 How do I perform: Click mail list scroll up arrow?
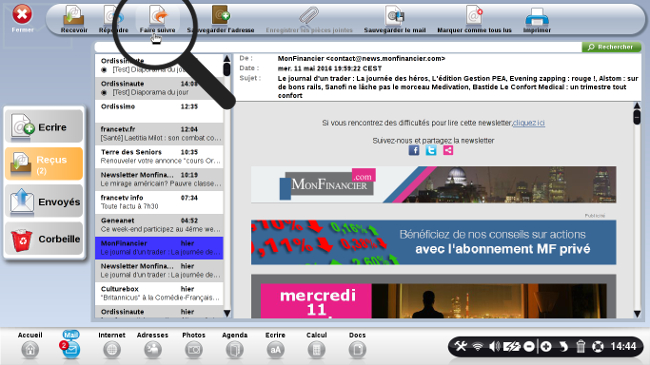pos(227,58)
